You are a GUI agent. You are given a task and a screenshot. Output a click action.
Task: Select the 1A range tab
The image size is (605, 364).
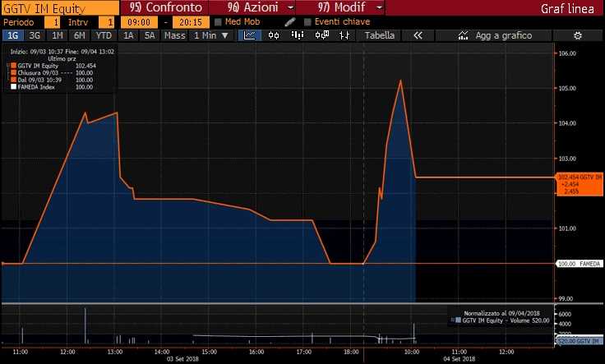(x=128, y=35)
